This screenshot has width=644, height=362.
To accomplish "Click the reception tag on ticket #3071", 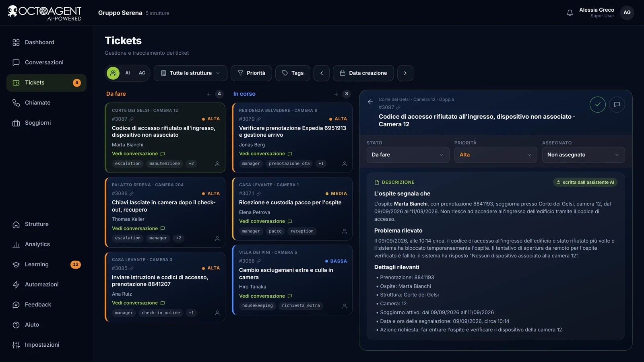I will (x=302, y=231).
